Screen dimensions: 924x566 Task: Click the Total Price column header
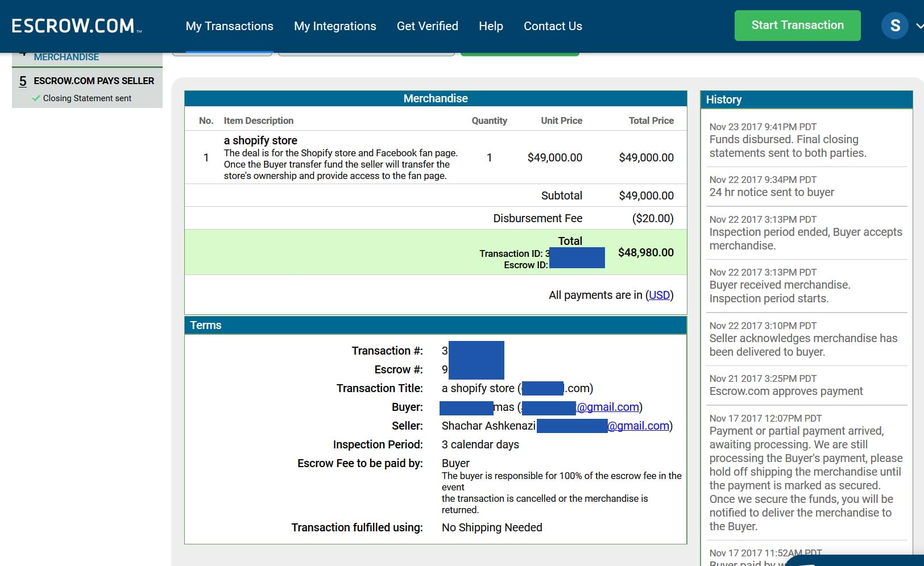651,120
